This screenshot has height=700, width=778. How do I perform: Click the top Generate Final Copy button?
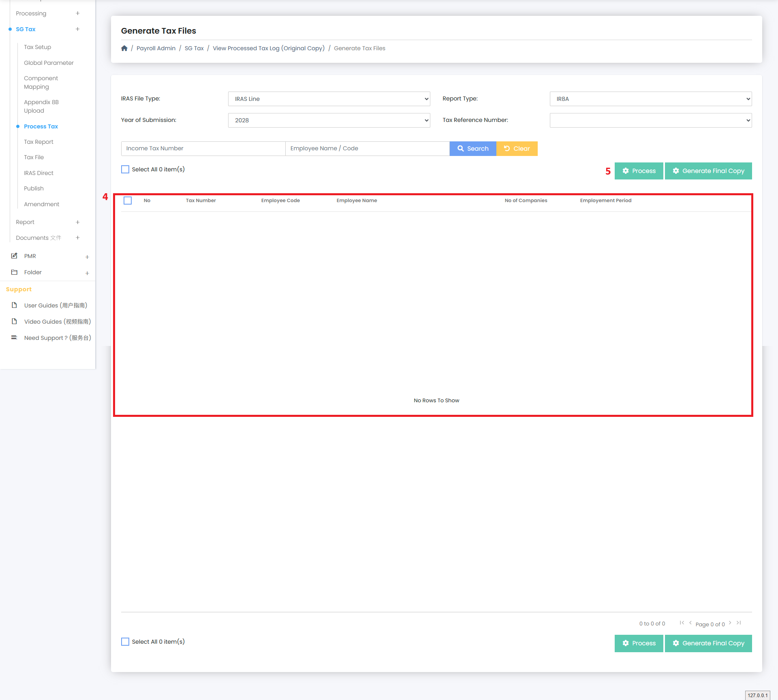pos(708,171)
